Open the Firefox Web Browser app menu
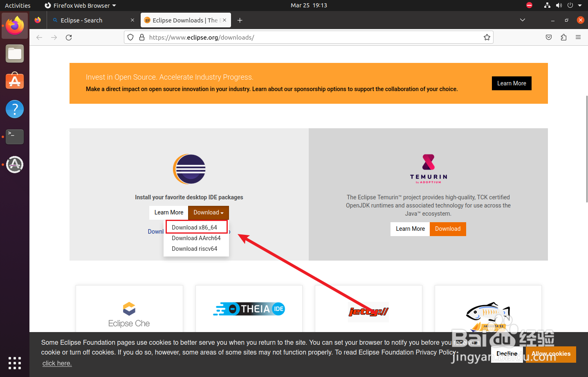 (x=80, y=5)
